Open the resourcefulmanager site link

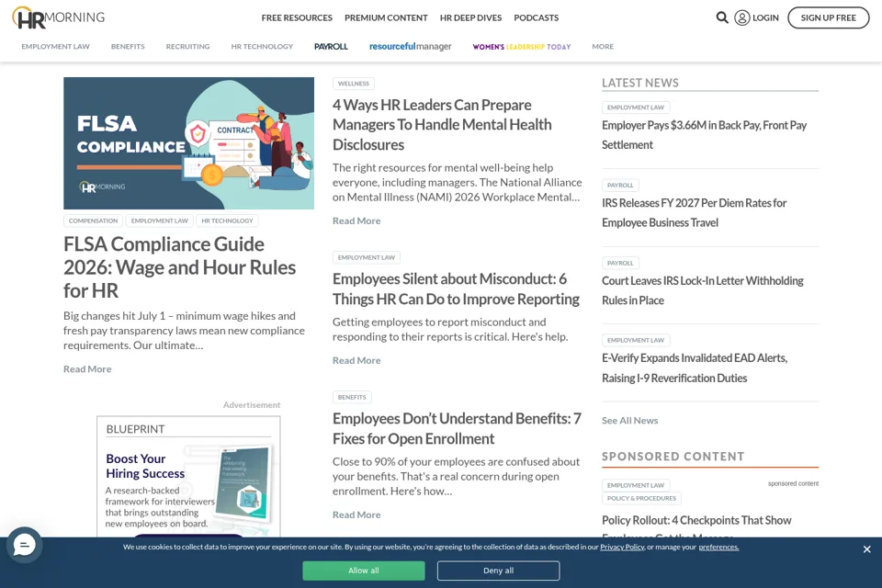pos(410,47)
